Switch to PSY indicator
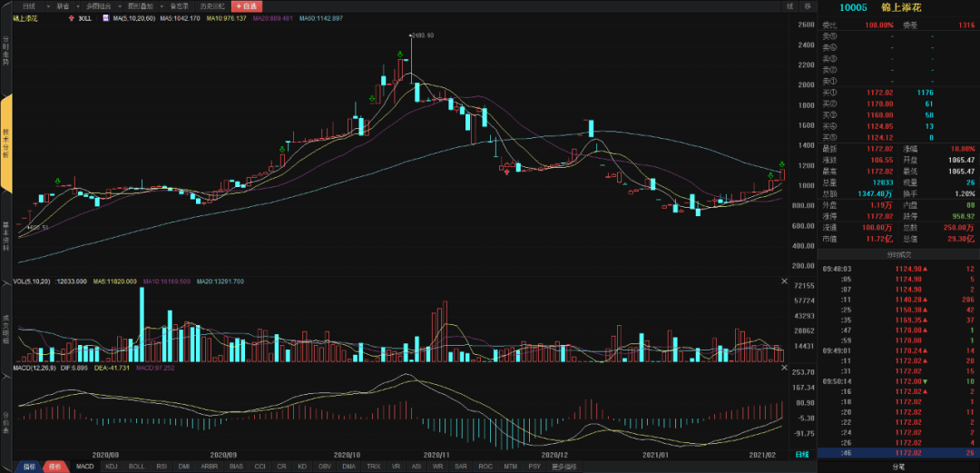 coord(535,467)
